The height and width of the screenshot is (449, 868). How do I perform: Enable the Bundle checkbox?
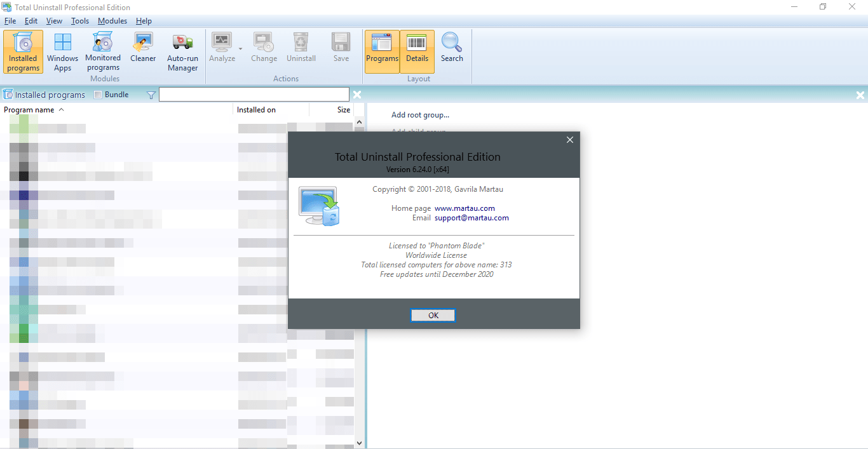coord(98,95)
